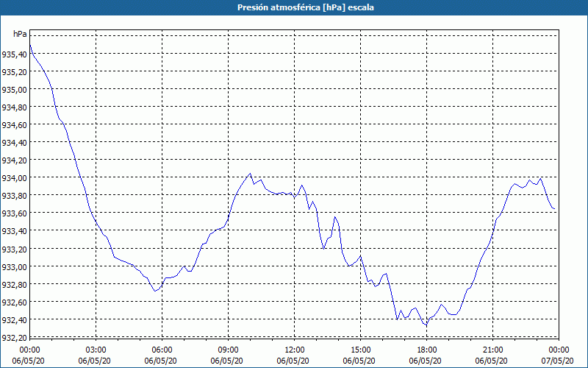
Task: Click the 934,20 y-axis value
Action: point(14,160)
